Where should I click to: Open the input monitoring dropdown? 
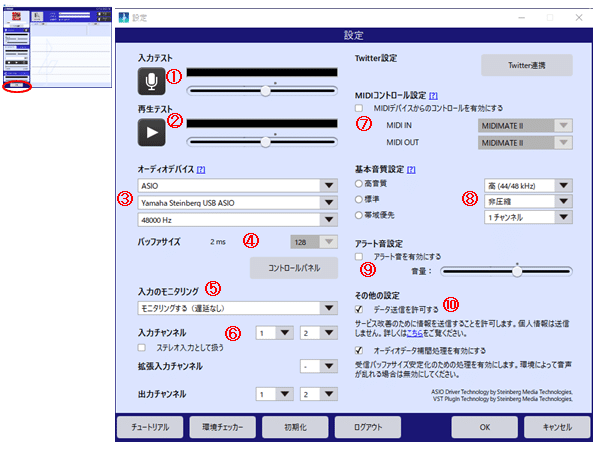pos(238,308)
